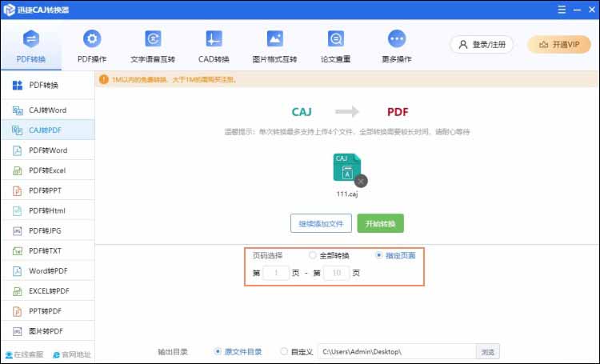Click the EXCEL转PDF sidebar icon
Viewport: 600px width, 364px height.
tap(18, 291)
